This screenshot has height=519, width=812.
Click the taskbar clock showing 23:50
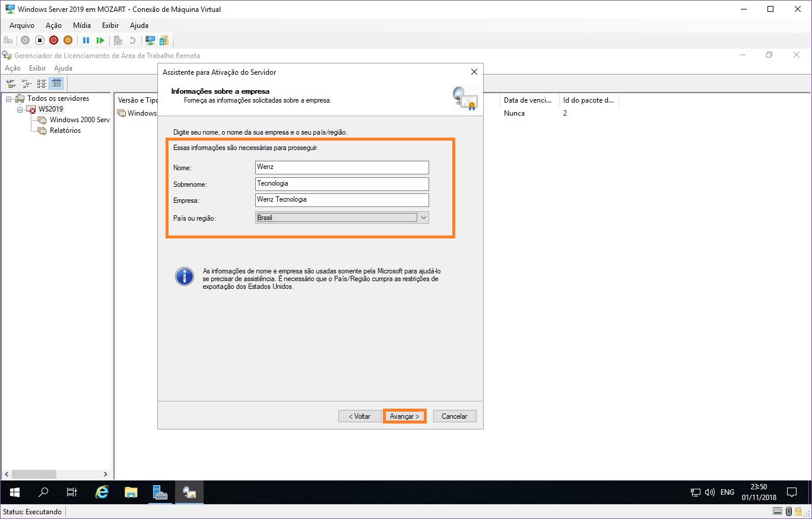(x=759, y=492)
